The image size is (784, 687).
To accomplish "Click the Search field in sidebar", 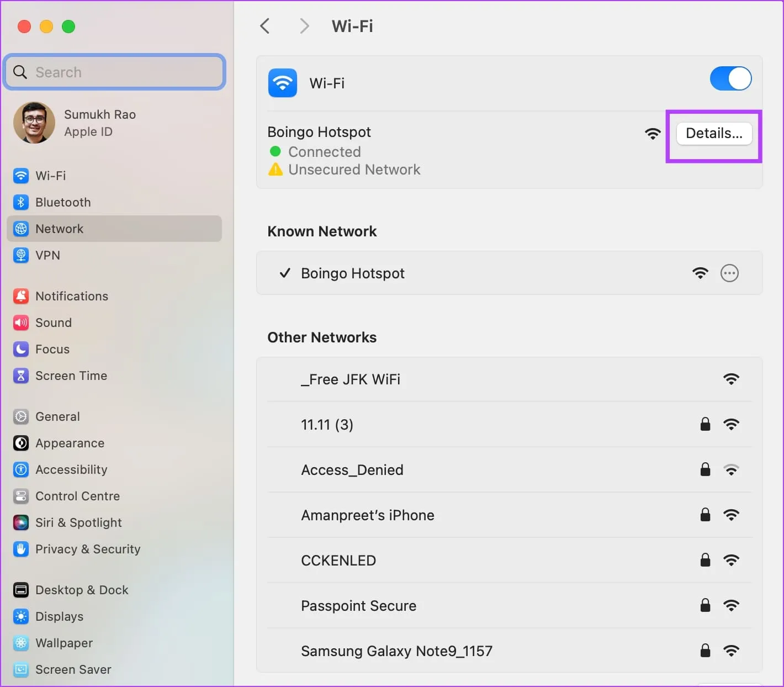I will pos(115,72).
